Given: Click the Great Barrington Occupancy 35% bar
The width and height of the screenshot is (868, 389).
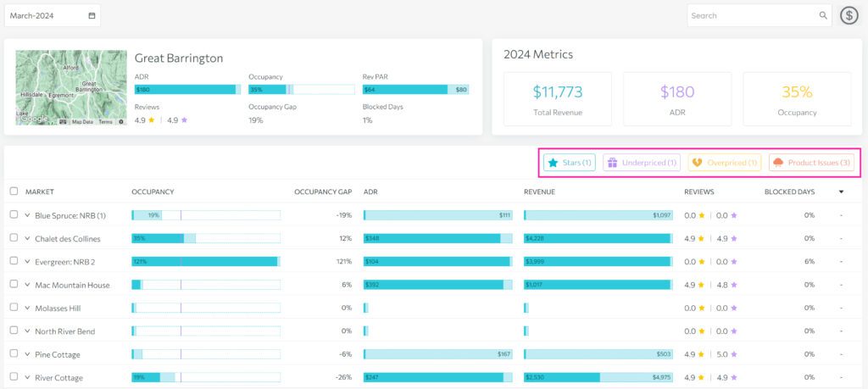Looking at the screenshot, I should tap(302, 90).
